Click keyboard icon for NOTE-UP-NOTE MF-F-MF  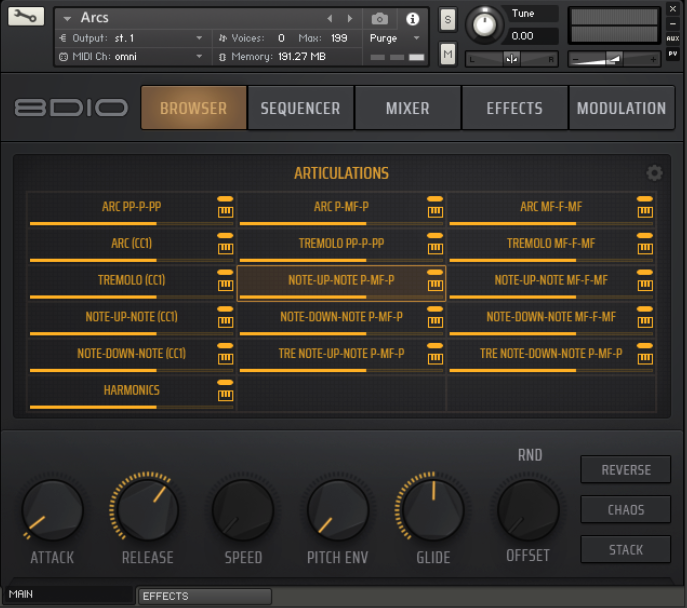645,286
